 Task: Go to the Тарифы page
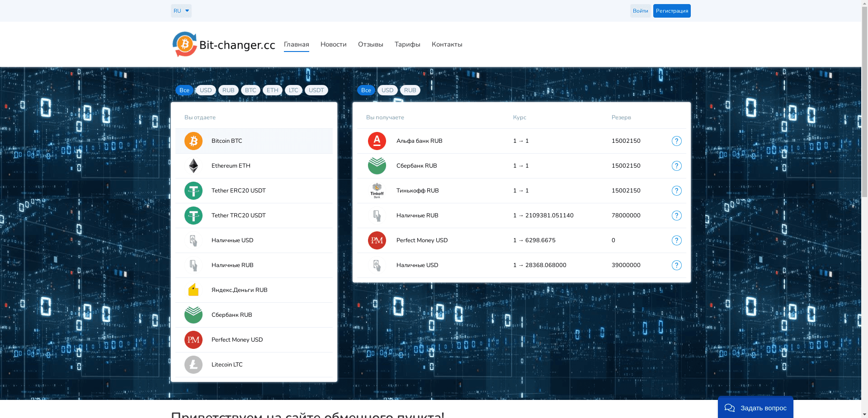click(407, 44)
